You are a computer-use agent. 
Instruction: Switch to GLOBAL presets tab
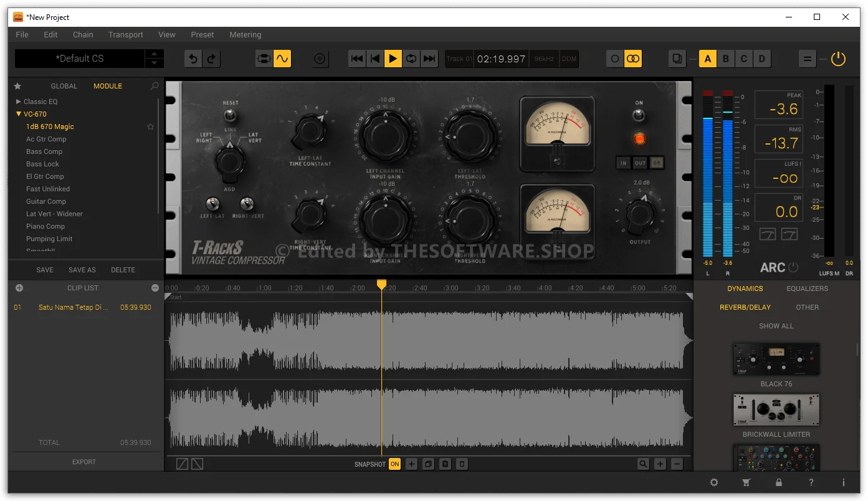64,86
